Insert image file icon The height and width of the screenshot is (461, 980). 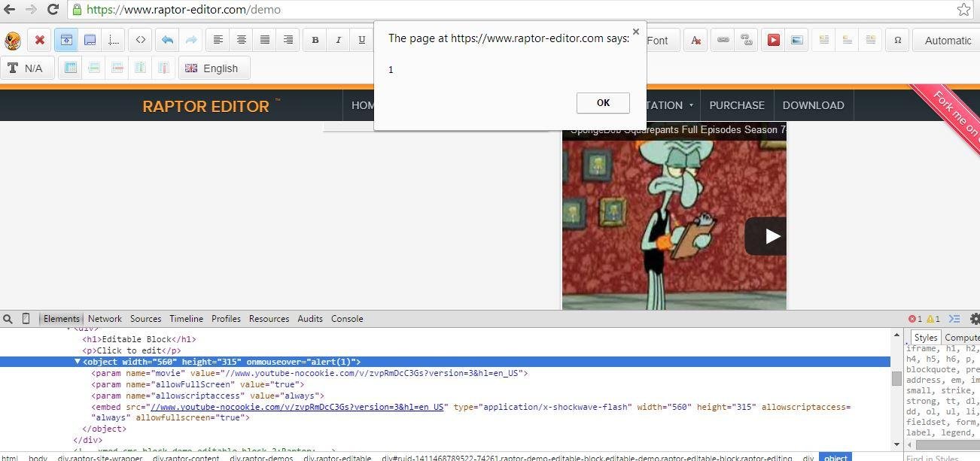pos(796,40)
